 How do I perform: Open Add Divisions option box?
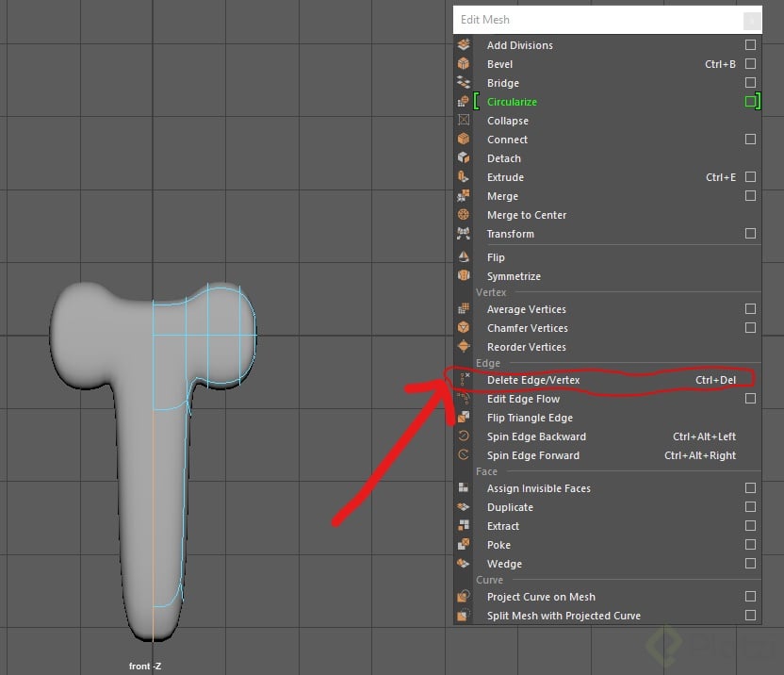(x=750, y=44)
